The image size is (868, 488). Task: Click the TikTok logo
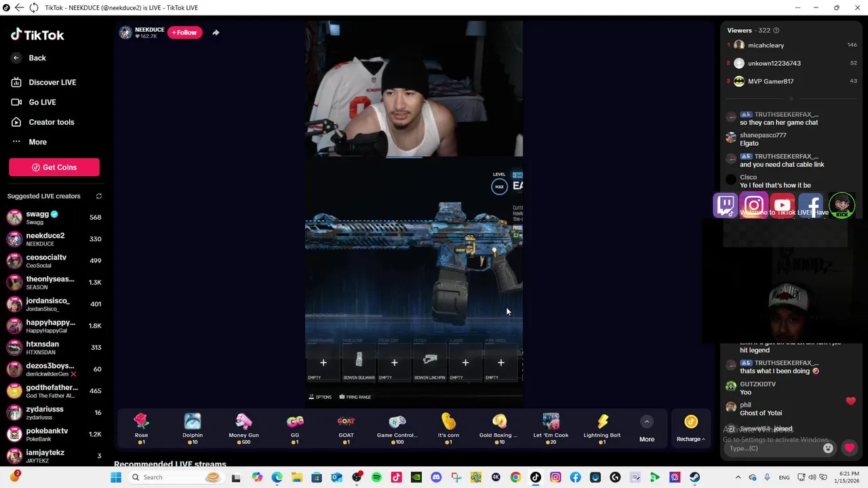pos(37,35)
